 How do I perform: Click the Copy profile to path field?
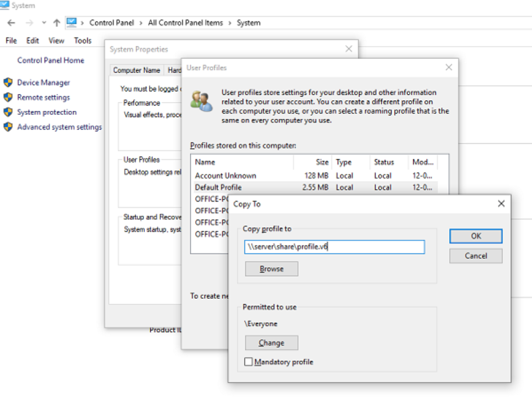pos(335,247)
